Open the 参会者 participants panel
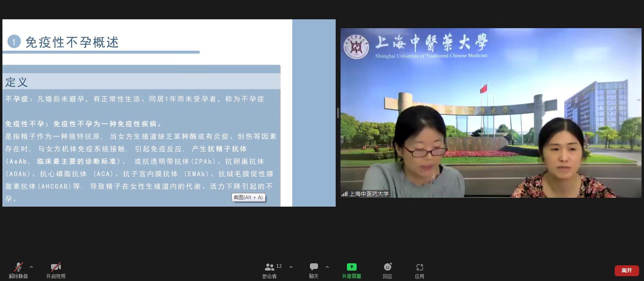 (x=269, y=270)
